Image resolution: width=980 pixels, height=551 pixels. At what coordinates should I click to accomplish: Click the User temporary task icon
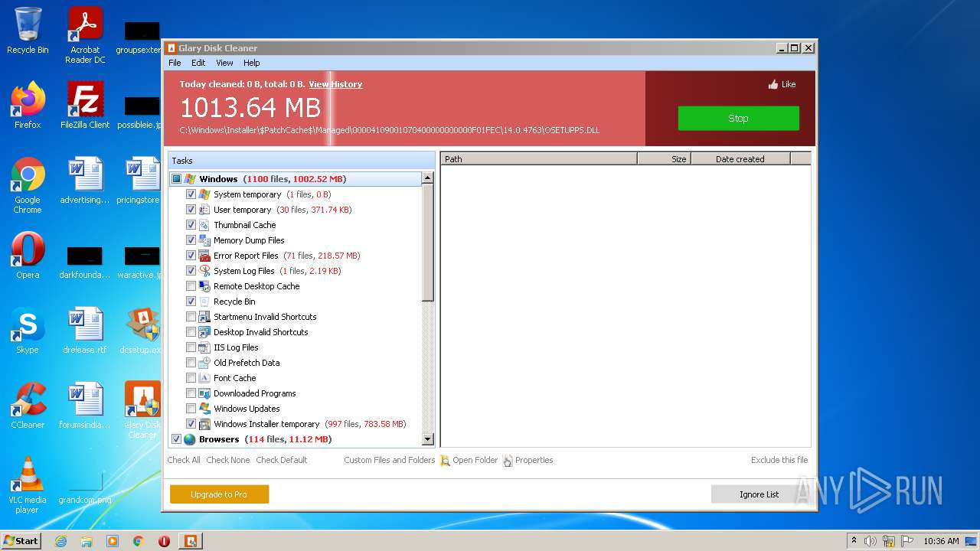coord(204,210)
